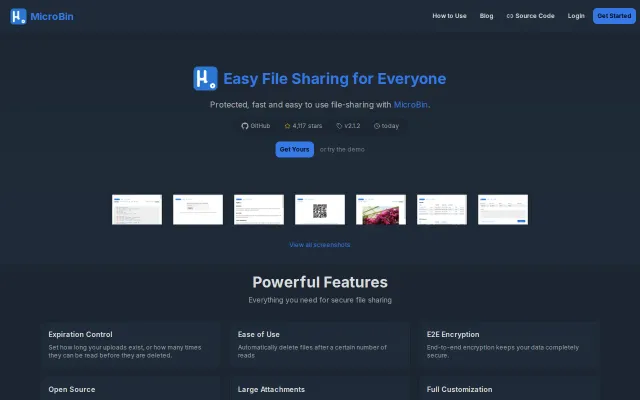Select the Full Customization feature card title

[459, 389]
